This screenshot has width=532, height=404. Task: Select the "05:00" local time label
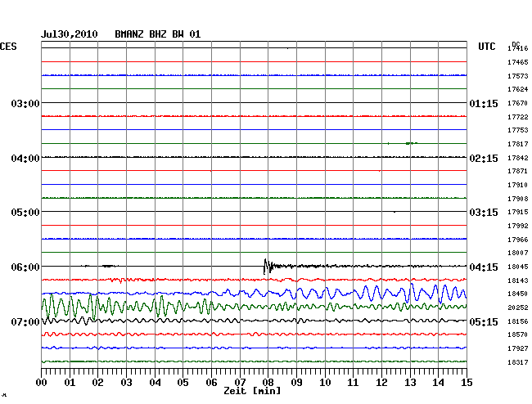pyautogui.click(x=25, y=213)
